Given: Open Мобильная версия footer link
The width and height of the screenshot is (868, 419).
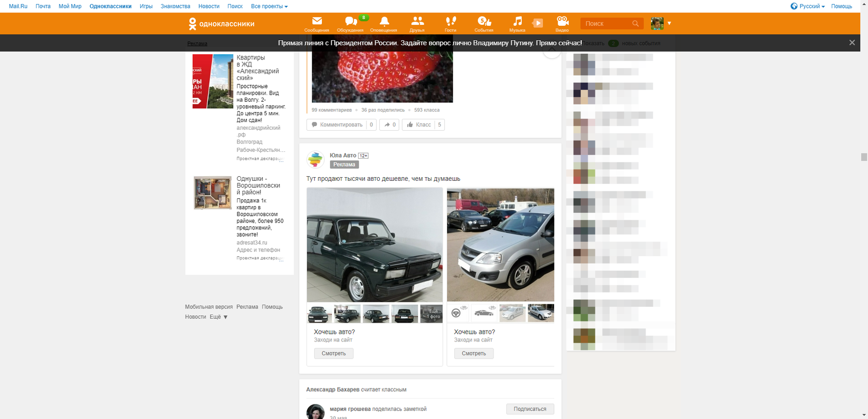Looking at the screenshot, I should [x=209, y=307].
